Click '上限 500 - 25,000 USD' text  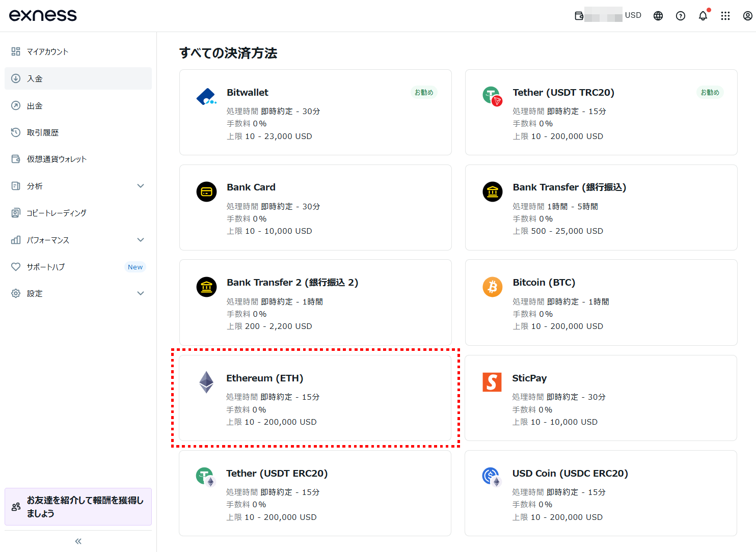pos(558,231)
